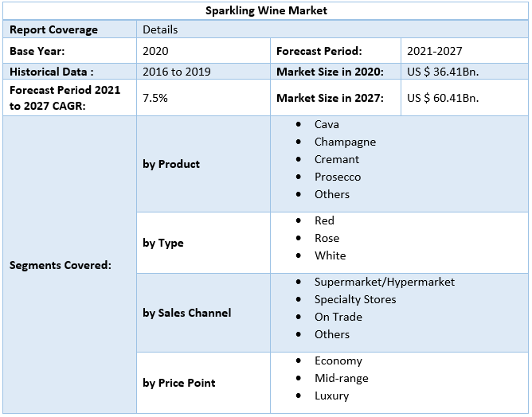This screenshot has width=532, height=417.
Task: Click the Sparkling Wine Market title
Action: click(266, 11)
